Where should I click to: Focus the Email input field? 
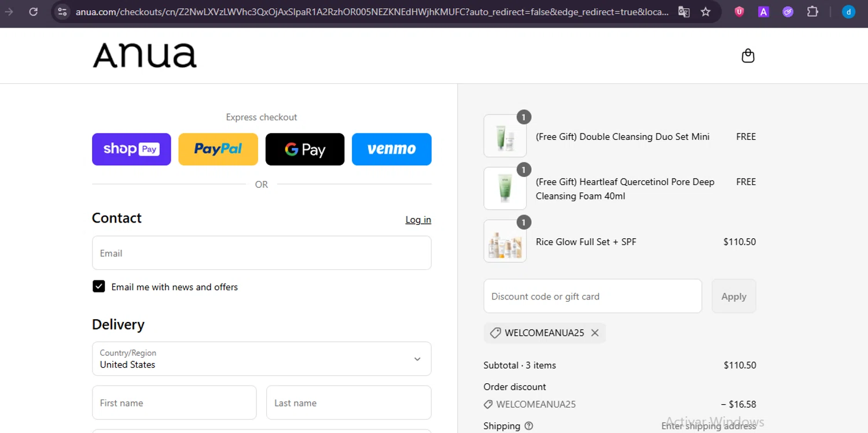[x=262, y=253]
